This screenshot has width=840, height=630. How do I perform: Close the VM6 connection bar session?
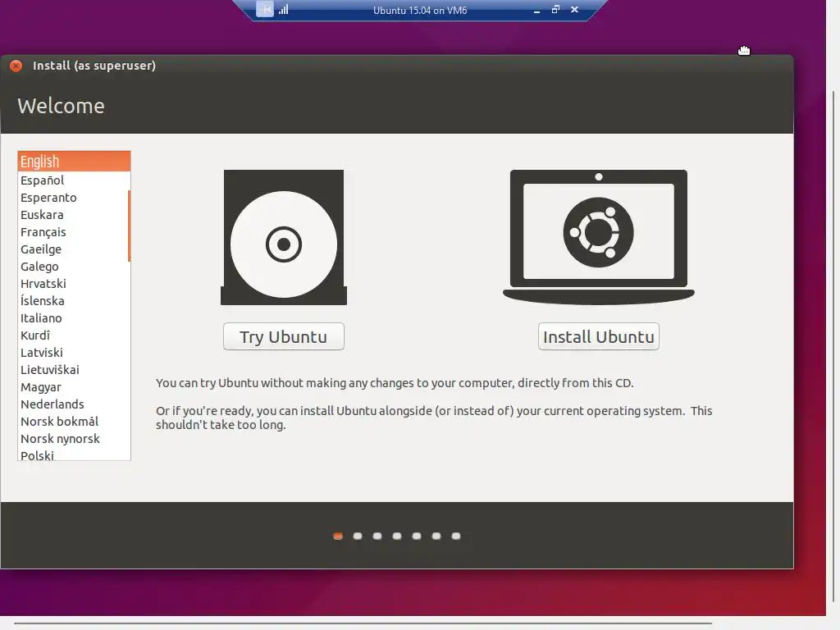[x=574, y=10]
